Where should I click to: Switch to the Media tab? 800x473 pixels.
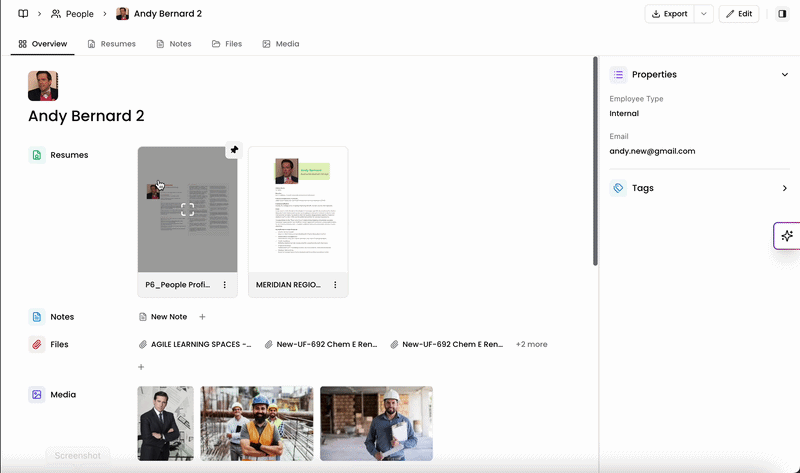click(281, 44)
